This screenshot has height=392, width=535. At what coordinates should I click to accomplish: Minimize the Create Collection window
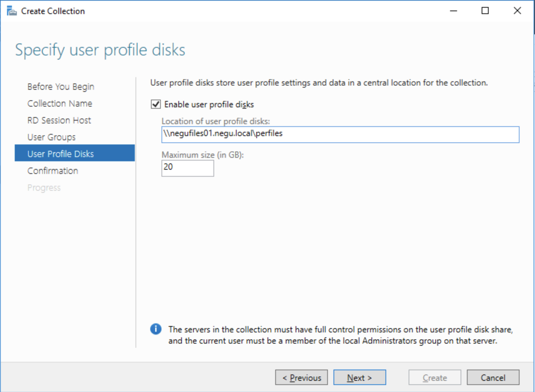click(453, 11)
